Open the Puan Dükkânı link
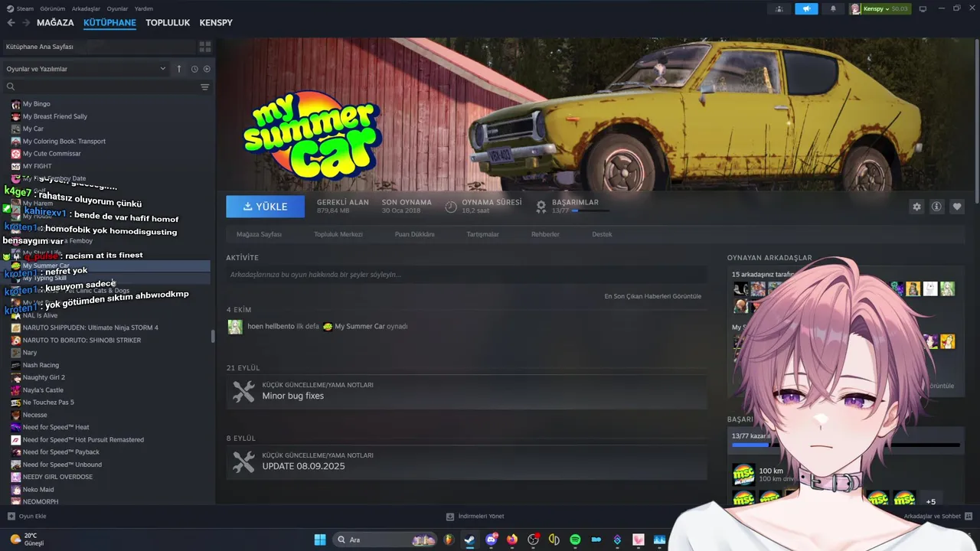The height and width of the screenshot is (551, 980). 414,234
